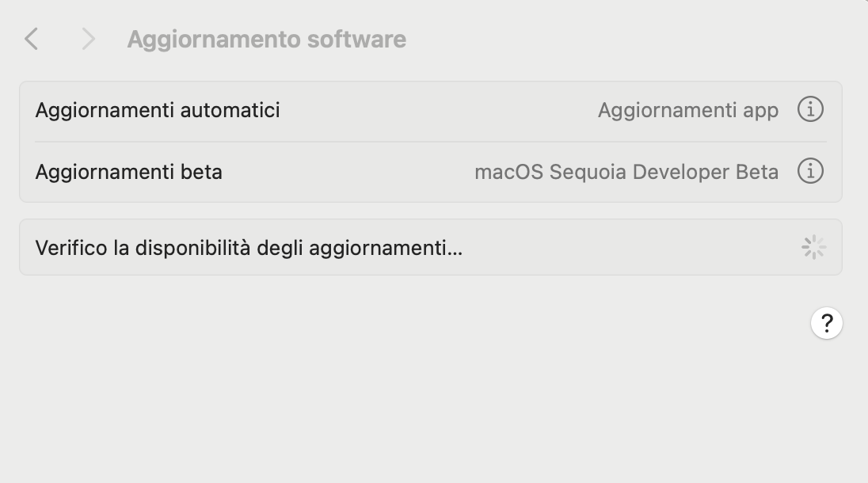This screenshot has height=483, width=868.
Task: Go back with the left chevron
Action: click(32, 39)
